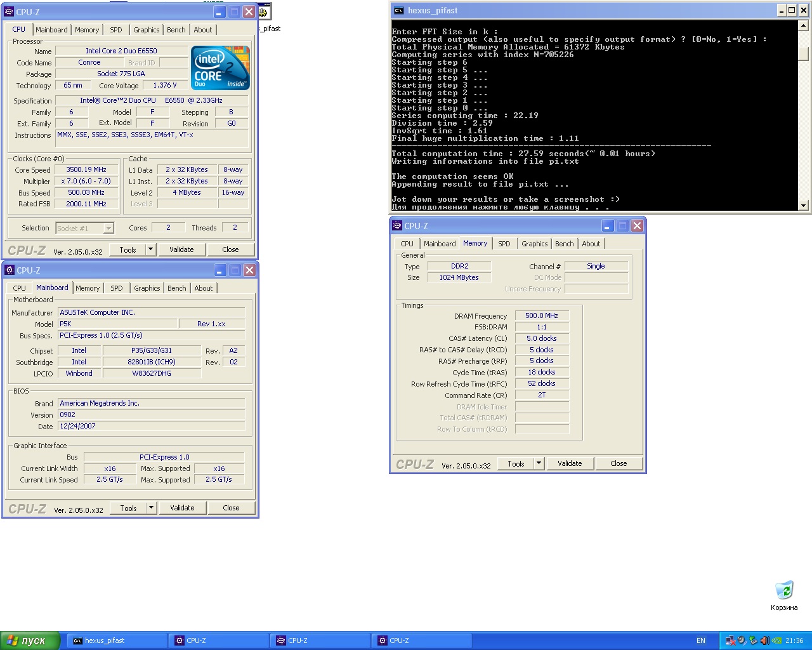This screenshot has height=650, width=812.
Task: Click console scrollbar down arrow
Action: tap(803, 206)
